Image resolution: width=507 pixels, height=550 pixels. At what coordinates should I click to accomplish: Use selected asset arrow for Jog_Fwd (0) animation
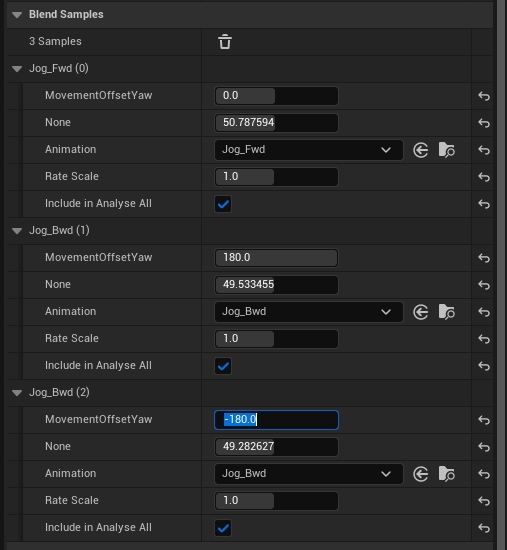pos(420,150)
